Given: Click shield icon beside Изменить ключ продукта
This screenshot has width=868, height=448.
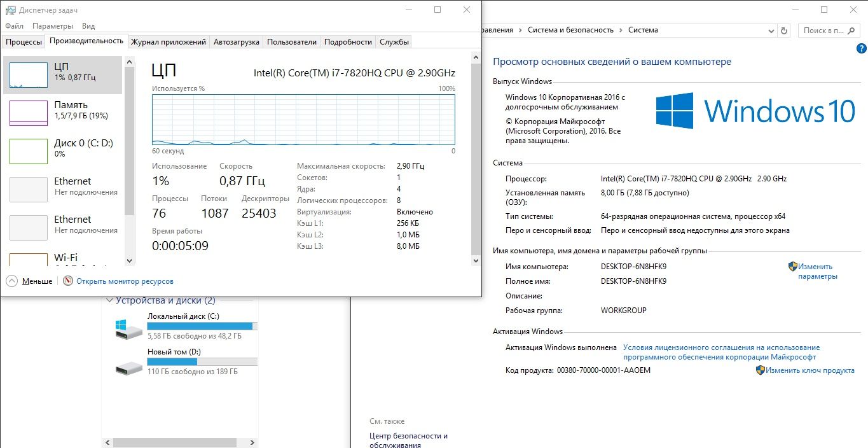Looking at the screenshot, I should [760, 370].
